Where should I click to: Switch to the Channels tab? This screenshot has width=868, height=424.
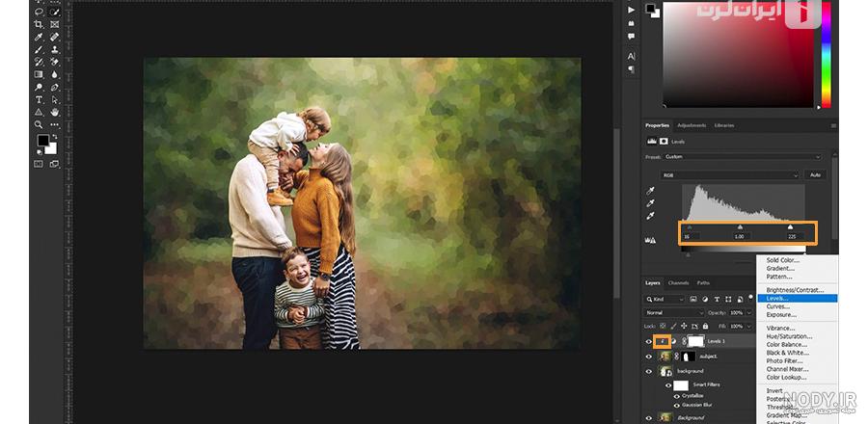678,283
